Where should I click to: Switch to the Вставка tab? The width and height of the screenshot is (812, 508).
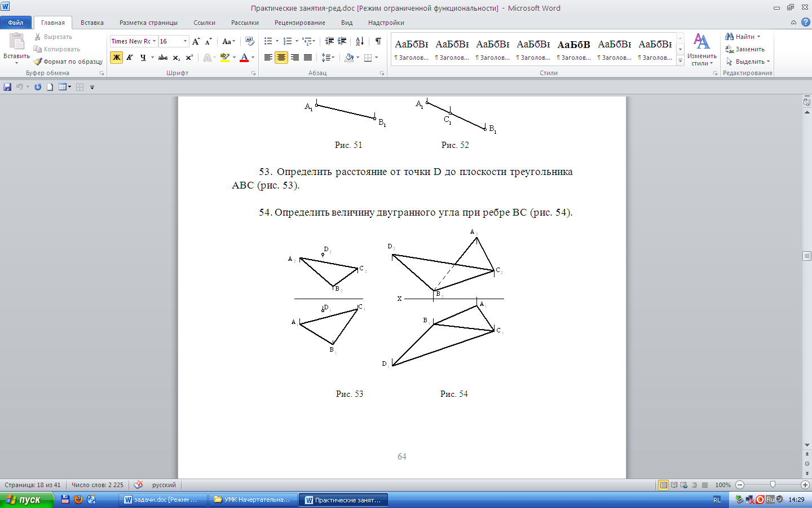[x=92, y=23]
